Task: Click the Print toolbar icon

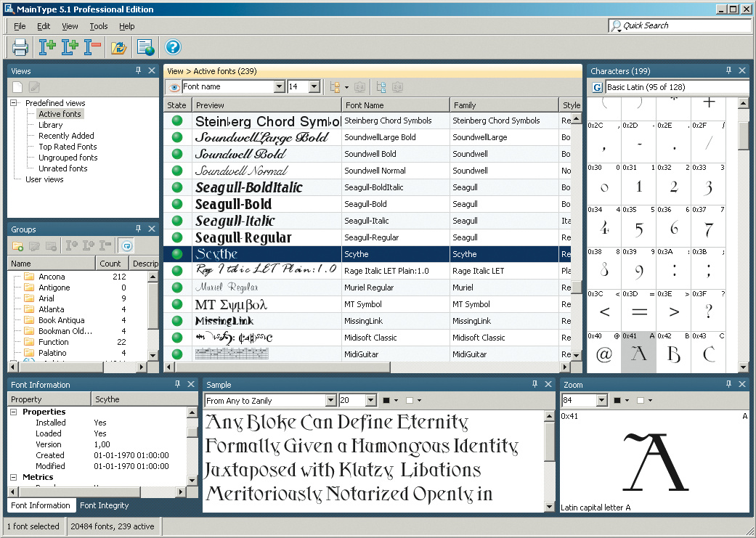Action: 20,46
